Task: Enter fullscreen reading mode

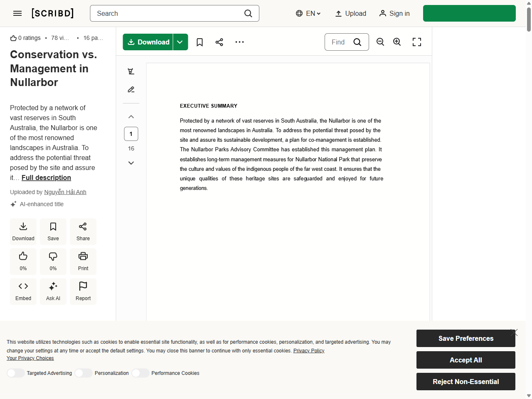Action: point(416,42)
